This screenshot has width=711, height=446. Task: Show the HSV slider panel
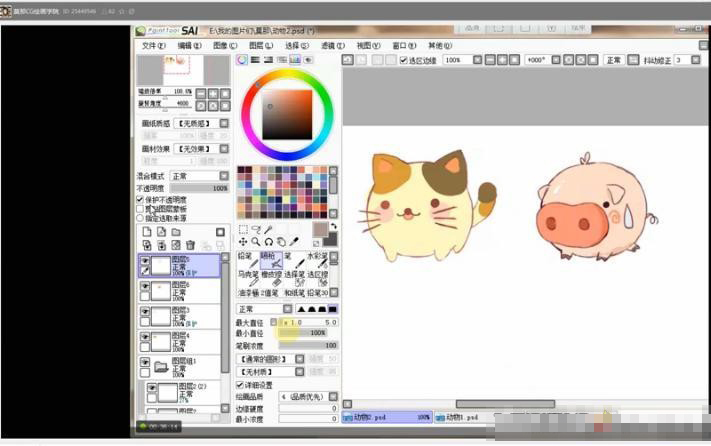268,60
